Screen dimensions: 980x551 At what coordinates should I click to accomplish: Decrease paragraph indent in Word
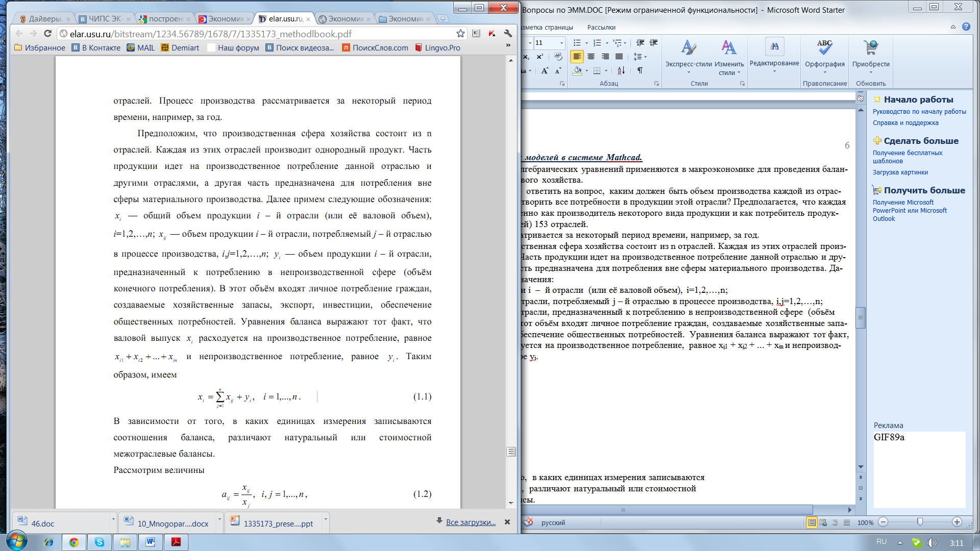point(640,43)
